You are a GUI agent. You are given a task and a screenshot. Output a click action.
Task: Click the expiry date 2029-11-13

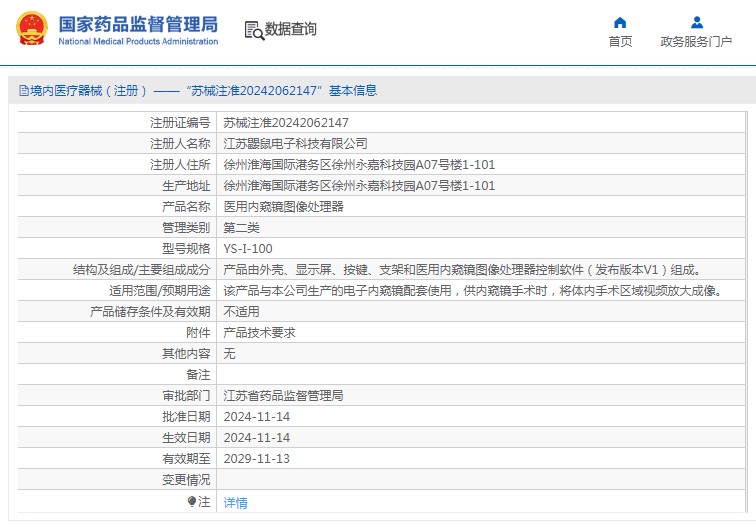click(256, 459)
